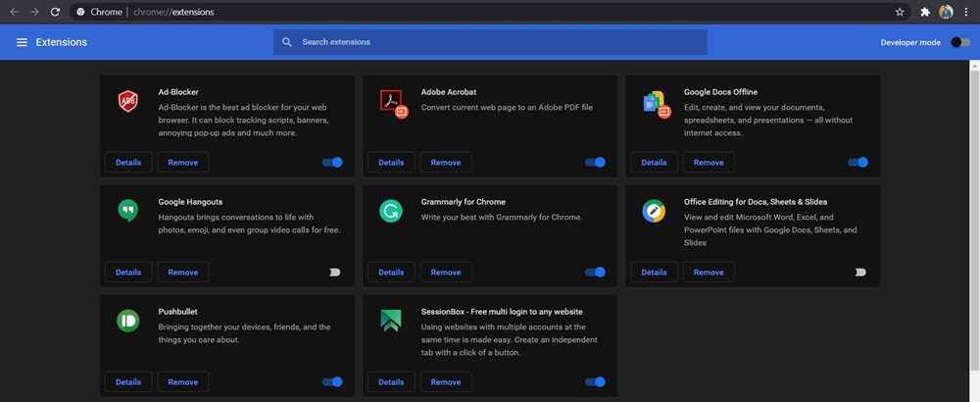The width and height of the screenshot is (980, 402).
Task: Open Details for Office Editing extension
Action: click(x=654, y=273)
